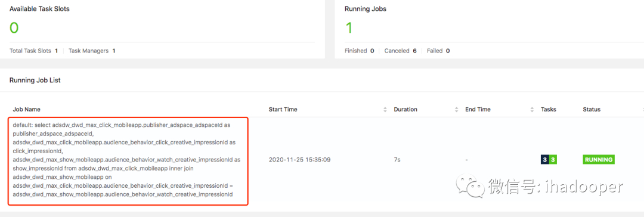Screen dimensions: 644x217
Task: Click the 7s duration value
Action: pos(397,160)
